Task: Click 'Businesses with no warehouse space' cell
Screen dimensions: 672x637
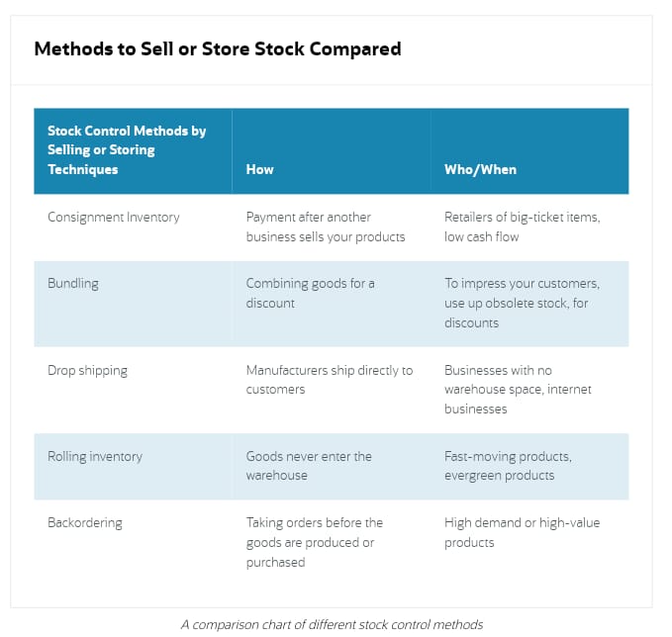Action: coord(518,390)
